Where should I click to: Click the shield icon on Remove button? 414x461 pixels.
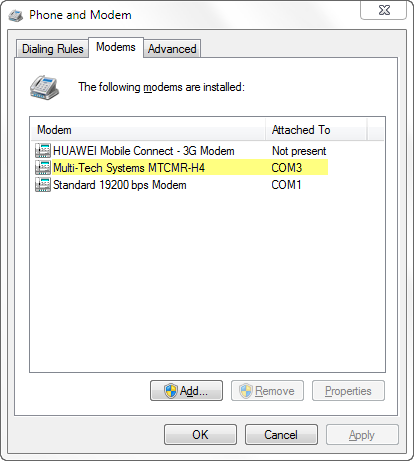(x=246, y=391)
